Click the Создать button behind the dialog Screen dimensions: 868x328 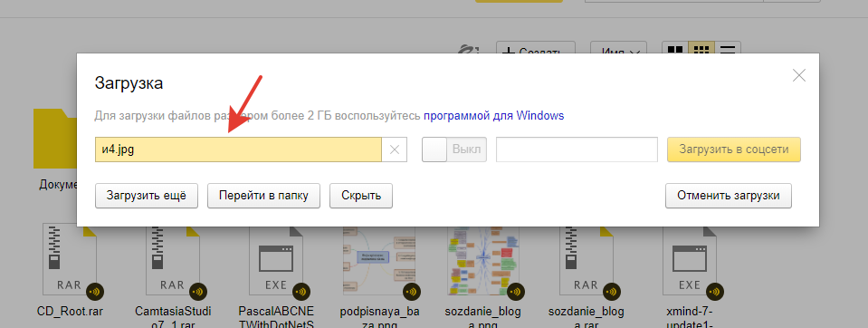(536, 48)
